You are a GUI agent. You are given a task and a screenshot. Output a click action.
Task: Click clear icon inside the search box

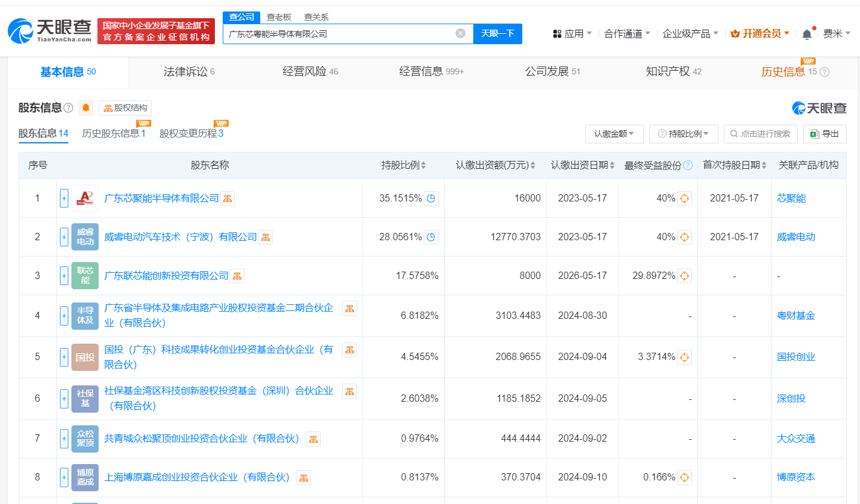[459, 33]
